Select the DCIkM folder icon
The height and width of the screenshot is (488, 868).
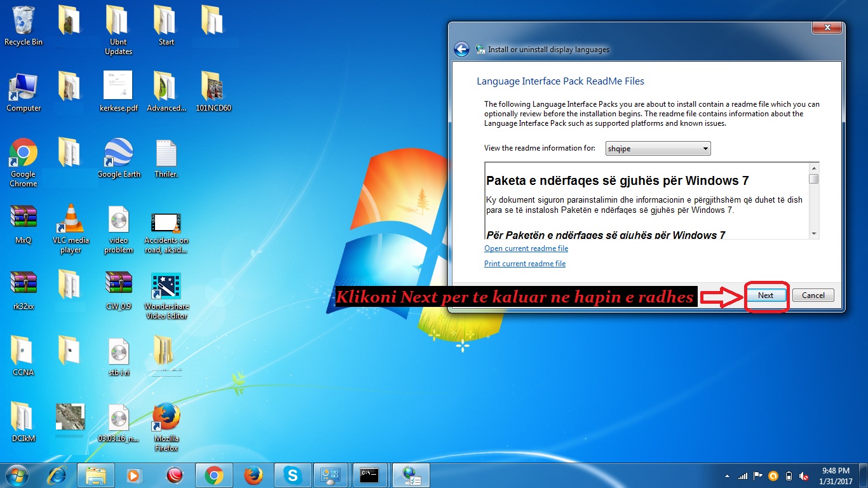24,423
